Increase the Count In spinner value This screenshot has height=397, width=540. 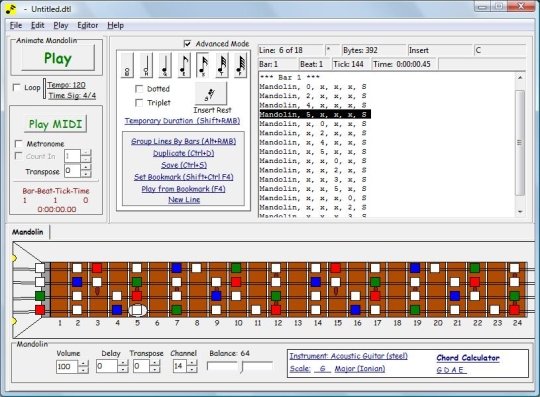[86, 153]
